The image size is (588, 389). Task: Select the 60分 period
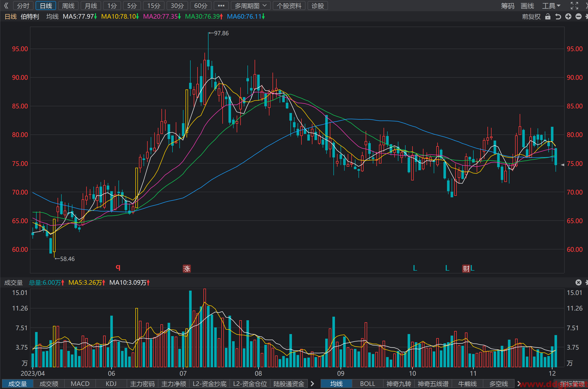[201, 6]
